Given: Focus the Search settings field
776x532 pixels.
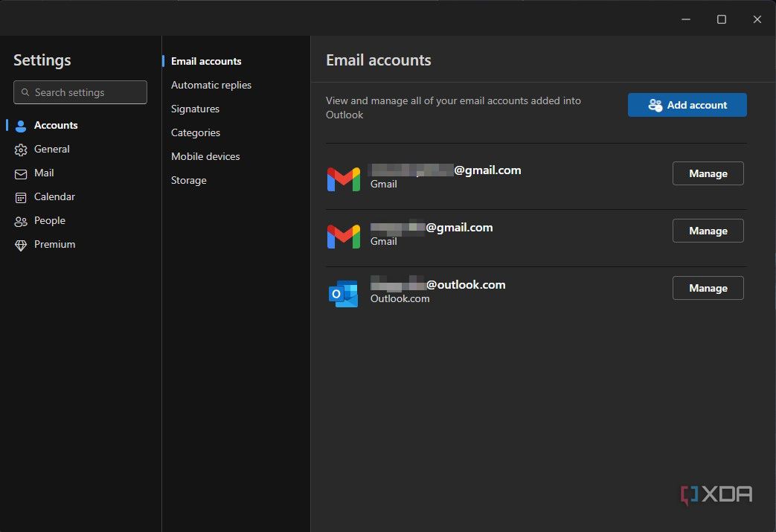Looking at the screenshot, I should coord(80,92).
